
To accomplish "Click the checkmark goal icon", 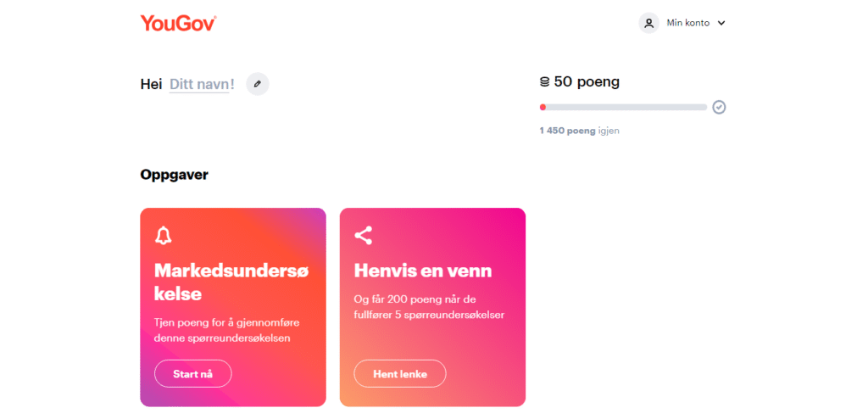I will (719, 107).
